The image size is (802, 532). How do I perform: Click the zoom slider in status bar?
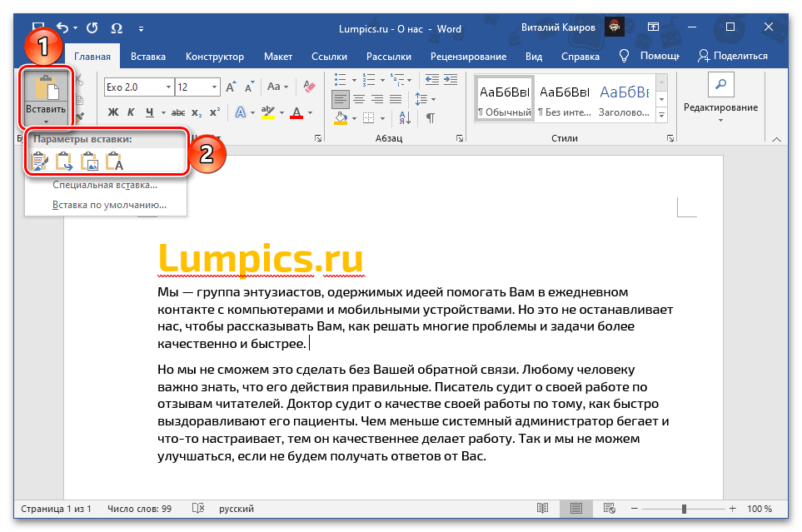[x=684, y=509]
